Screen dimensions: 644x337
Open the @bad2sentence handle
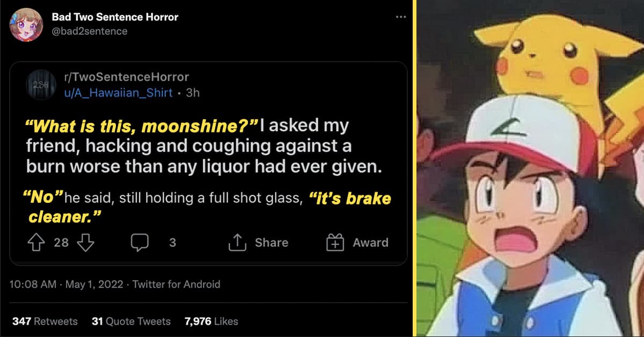tap(90, 31)
